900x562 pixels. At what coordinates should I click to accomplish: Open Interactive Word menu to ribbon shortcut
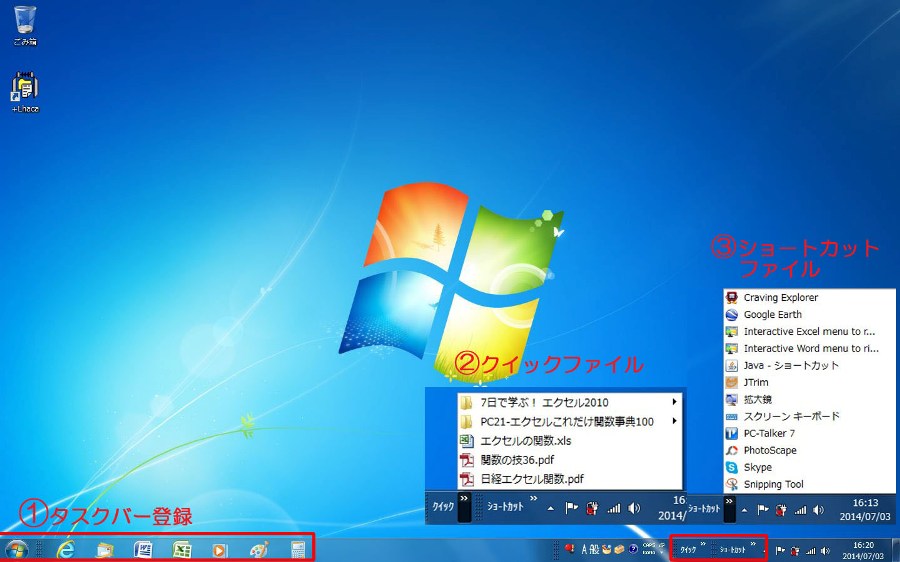tap(809, 348)
